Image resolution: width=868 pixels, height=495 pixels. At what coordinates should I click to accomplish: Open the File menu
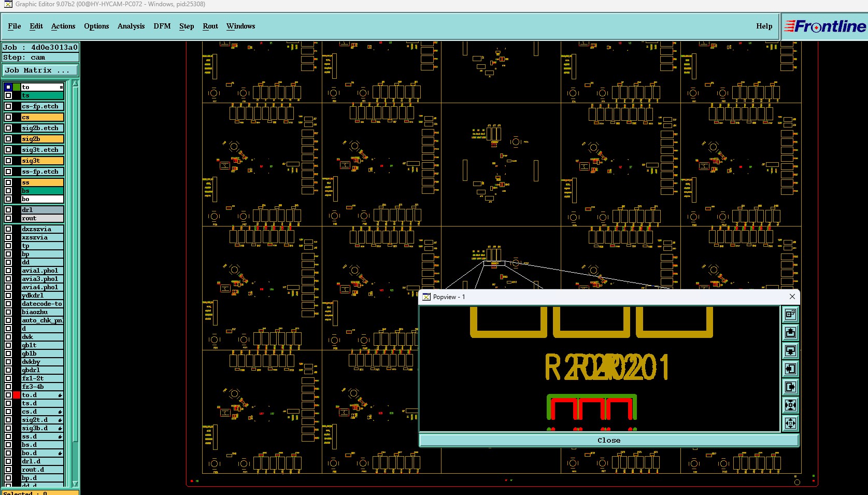15,26
